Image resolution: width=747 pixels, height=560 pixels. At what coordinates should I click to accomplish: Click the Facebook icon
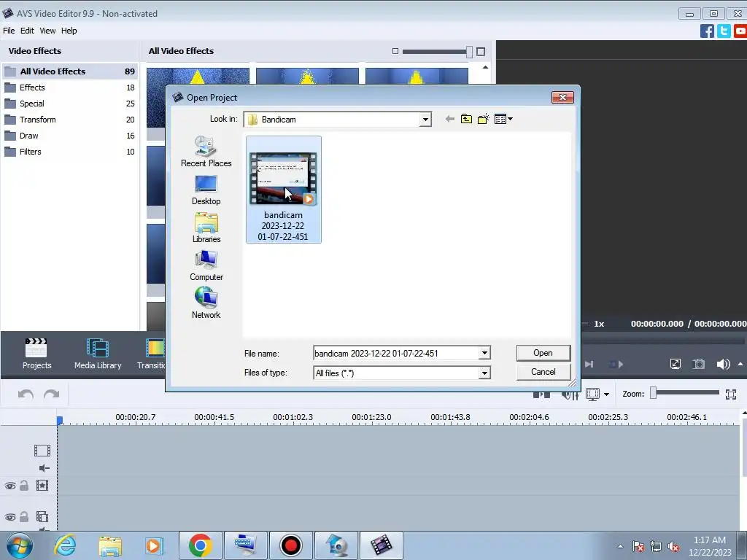pos(707,31)
